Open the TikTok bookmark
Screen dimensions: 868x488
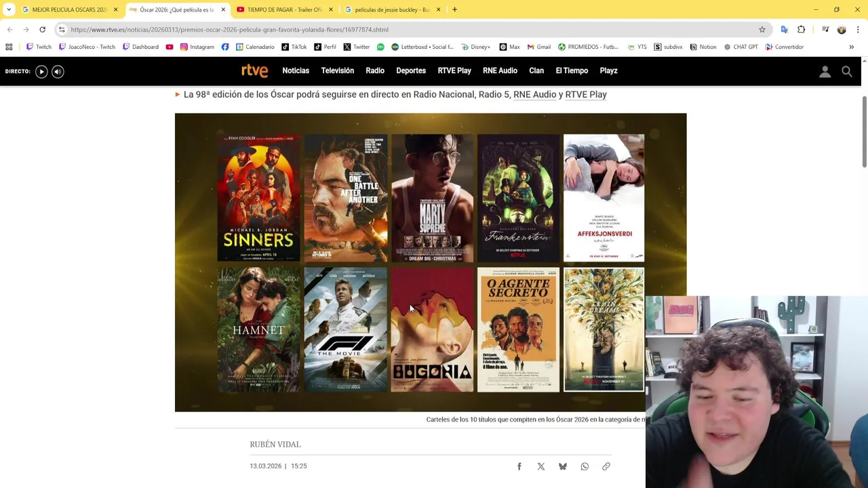pyautogui.click(x=294, y=47)
